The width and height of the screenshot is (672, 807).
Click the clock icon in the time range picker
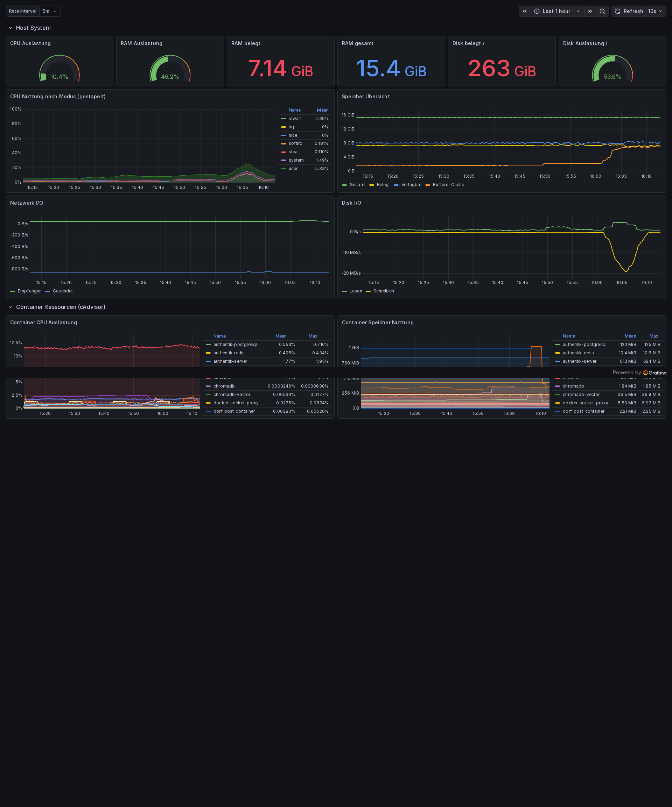pos(537,11)
